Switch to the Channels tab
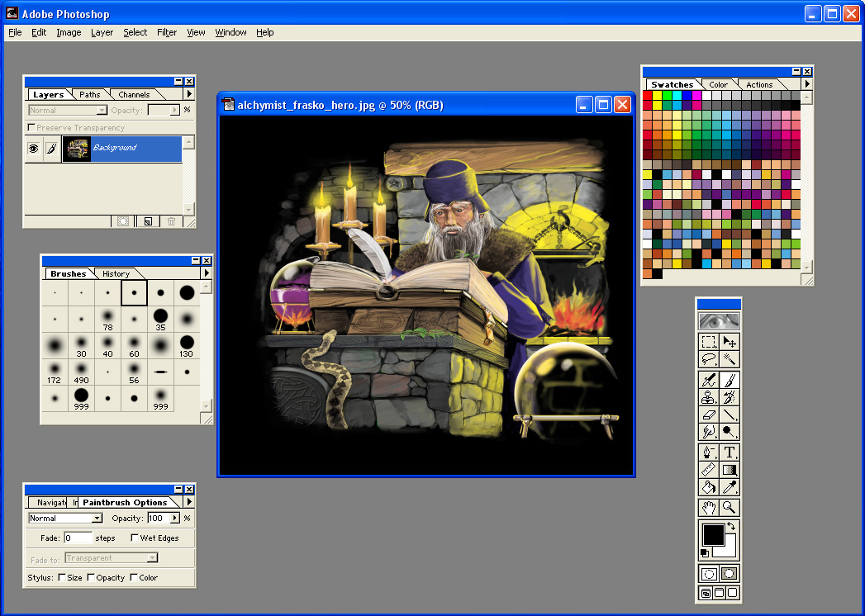 pyautogui.click(x=134, y=95)
